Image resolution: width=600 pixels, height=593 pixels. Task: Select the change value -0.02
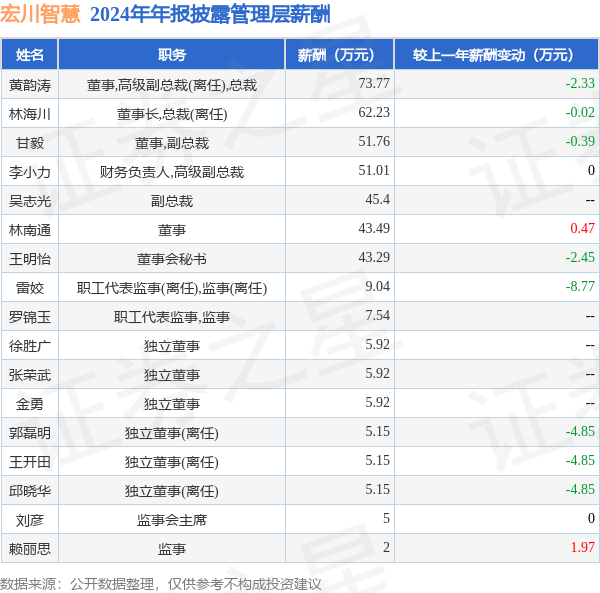coord(580,112)
